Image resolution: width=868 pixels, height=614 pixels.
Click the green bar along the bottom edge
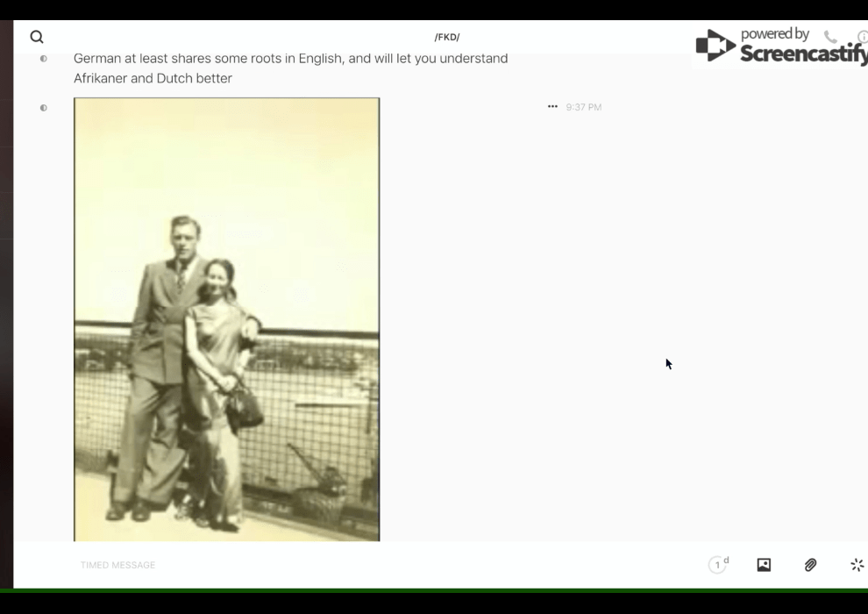tap(434, 590)
